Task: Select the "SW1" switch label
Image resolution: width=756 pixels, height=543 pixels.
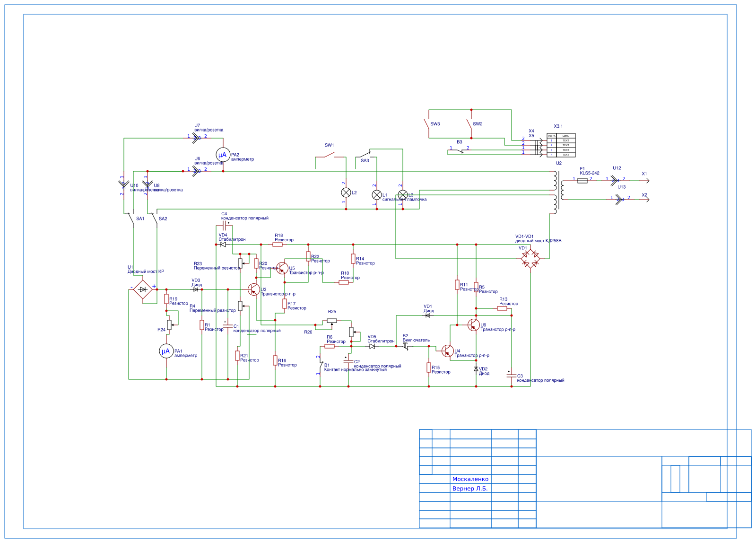Action: (x=330, y=145)
